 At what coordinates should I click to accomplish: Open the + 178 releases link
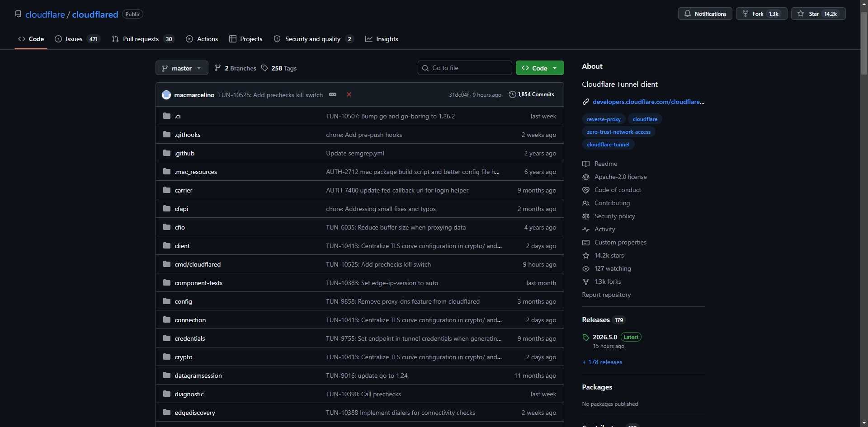point(602,362)
